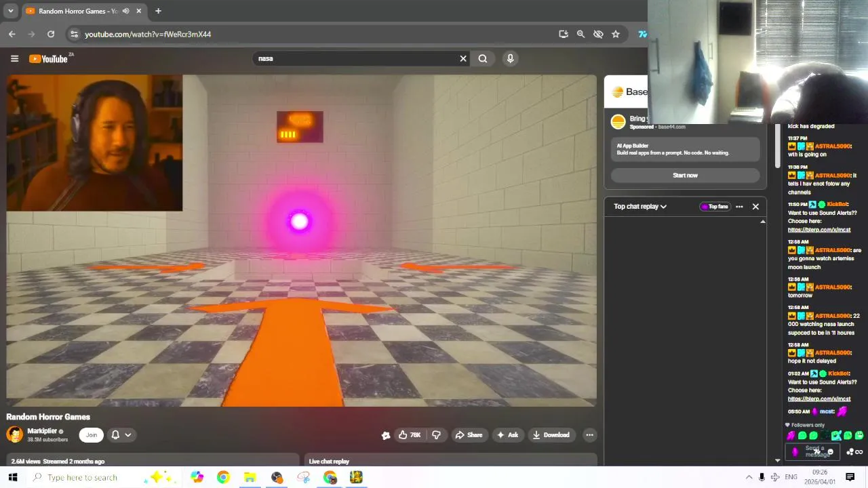The image size is (868, 488).
Task: View site information in the address bar
Action: coord(75,34)
